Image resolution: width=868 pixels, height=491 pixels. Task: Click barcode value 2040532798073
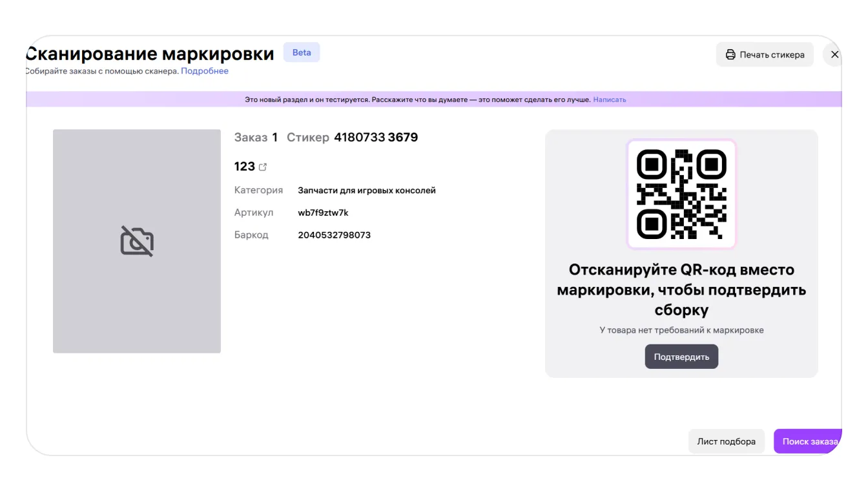point(334,235)
